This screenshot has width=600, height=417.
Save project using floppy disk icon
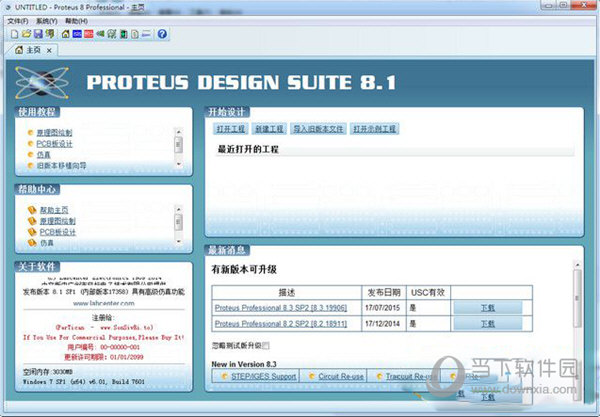pyautogui.click(x=38, y=34)
